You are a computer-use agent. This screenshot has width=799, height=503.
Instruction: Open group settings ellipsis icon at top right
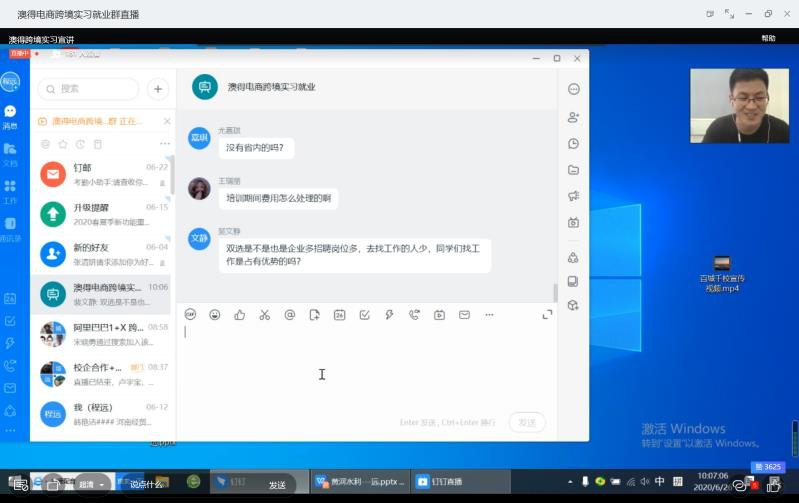point(573,89)
